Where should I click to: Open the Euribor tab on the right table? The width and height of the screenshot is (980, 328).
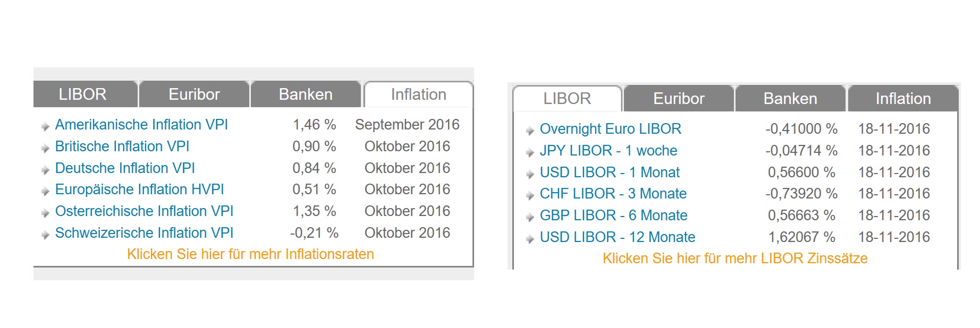(679, 98)
